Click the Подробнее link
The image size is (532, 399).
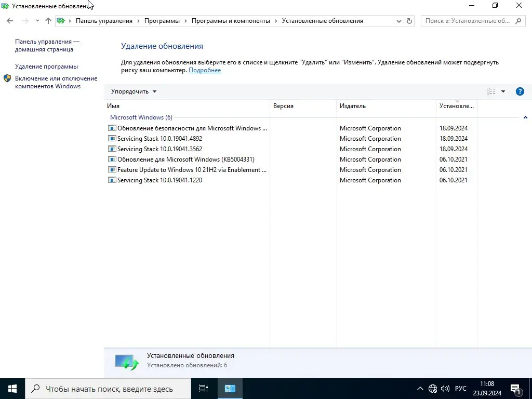point(204,70)
